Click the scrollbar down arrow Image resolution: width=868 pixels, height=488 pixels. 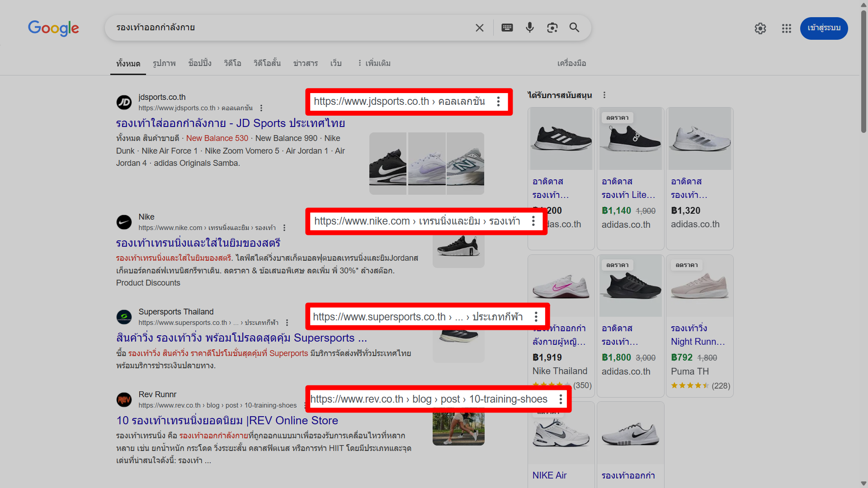863,483
